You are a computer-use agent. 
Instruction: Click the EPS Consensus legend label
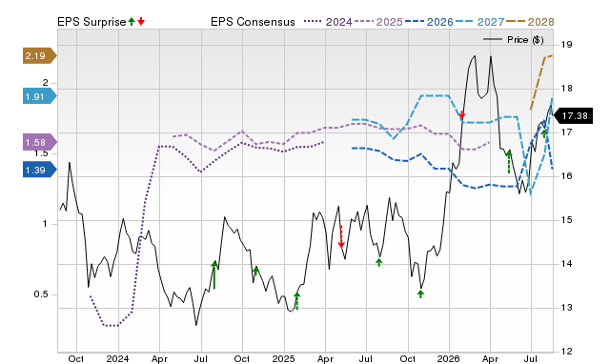253,22
